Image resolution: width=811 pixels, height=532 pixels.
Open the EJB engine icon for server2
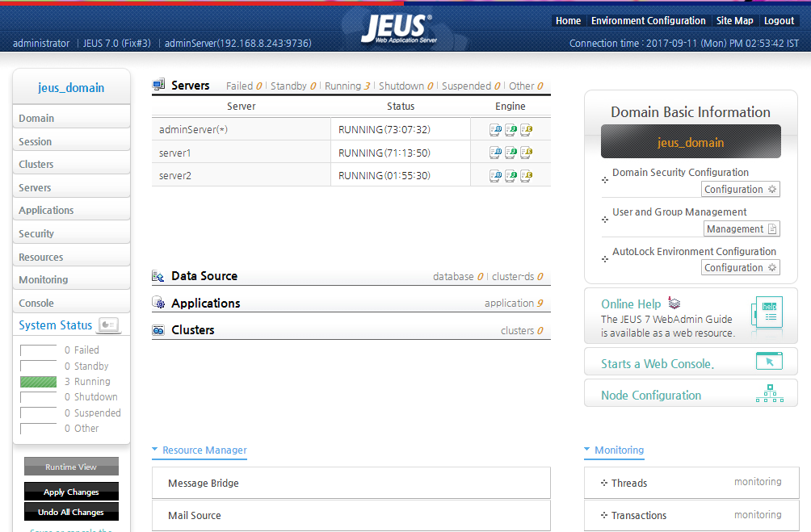pyautogui.click(x=526, y=176)
